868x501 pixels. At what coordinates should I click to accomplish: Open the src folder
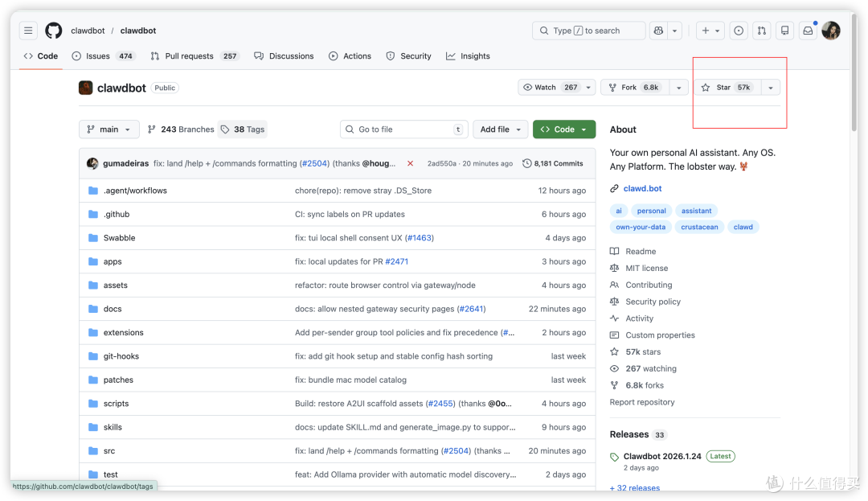click(x=109, y=451)
